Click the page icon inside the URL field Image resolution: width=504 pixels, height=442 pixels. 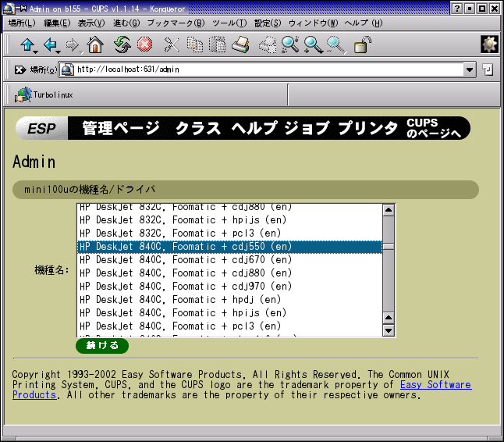coord(67,70)
